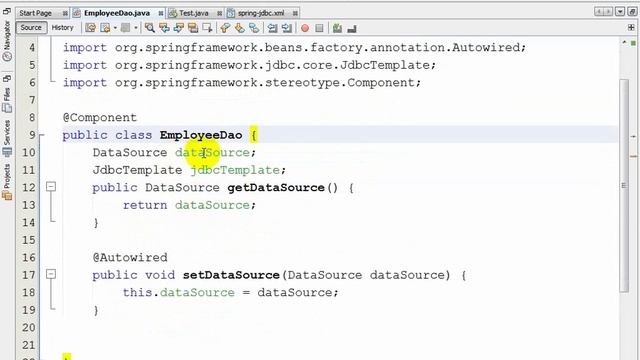The width and height of the screenshot is (640, 360).
Task: Click the editor split plus icon
Action: [x=631, y=27]
